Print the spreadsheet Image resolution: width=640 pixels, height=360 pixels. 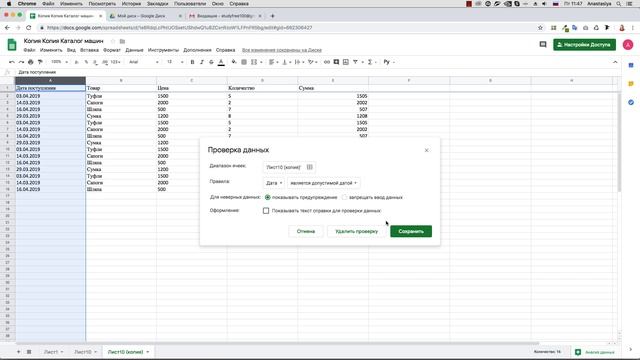(31, 62)
